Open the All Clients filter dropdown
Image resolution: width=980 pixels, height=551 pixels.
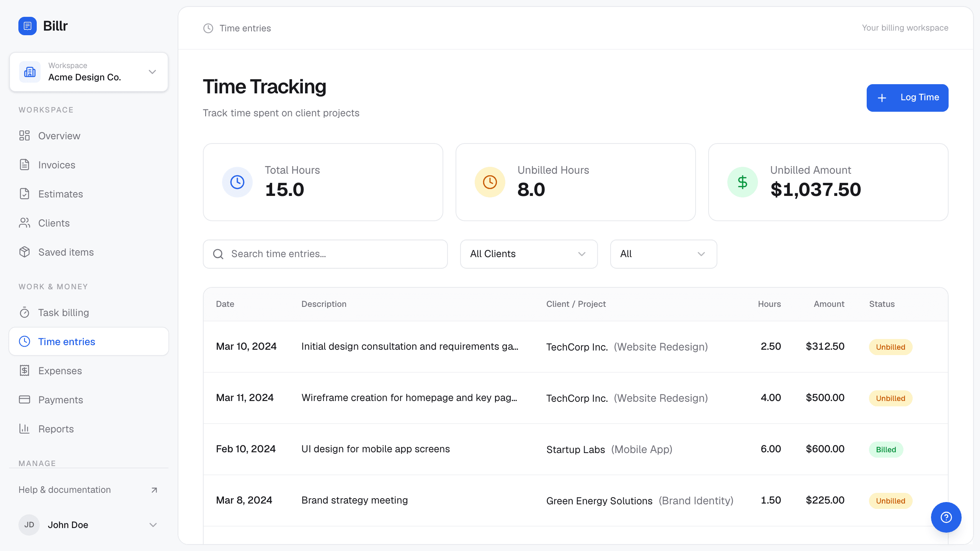pyautogui.click(x=529, y=254)
